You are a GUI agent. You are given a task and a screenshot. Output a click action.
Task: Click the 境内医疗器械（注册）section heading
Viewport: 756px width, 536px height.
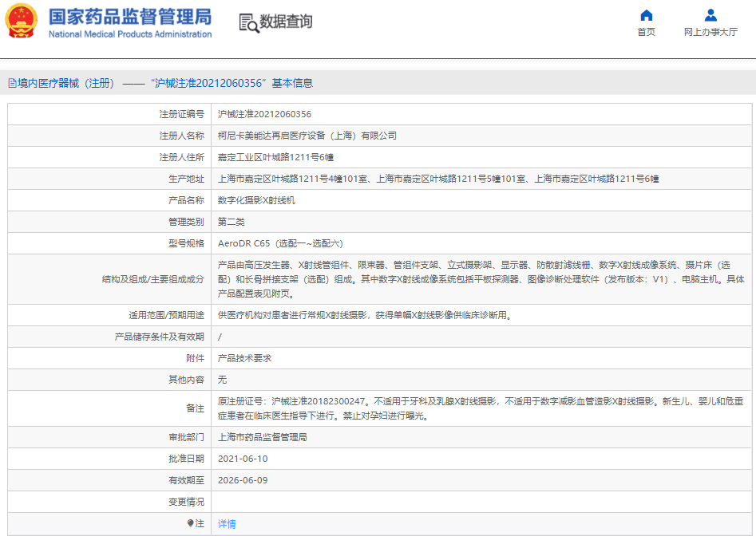click(66, 83)
